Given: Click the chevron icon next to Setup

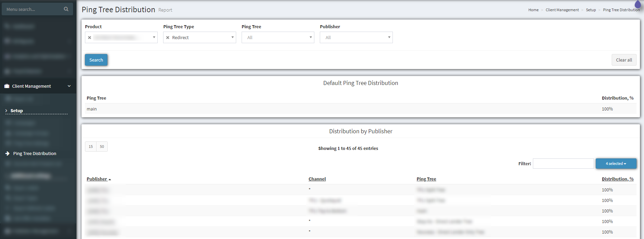Looking at the screenshot, I should 6,111.
